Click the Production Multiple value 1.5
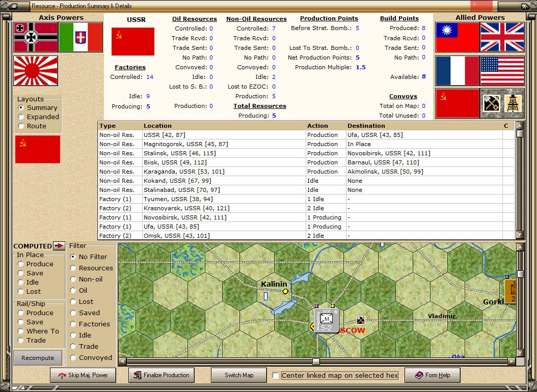Viewport: 537px width, 392px height. click(361, 67)
